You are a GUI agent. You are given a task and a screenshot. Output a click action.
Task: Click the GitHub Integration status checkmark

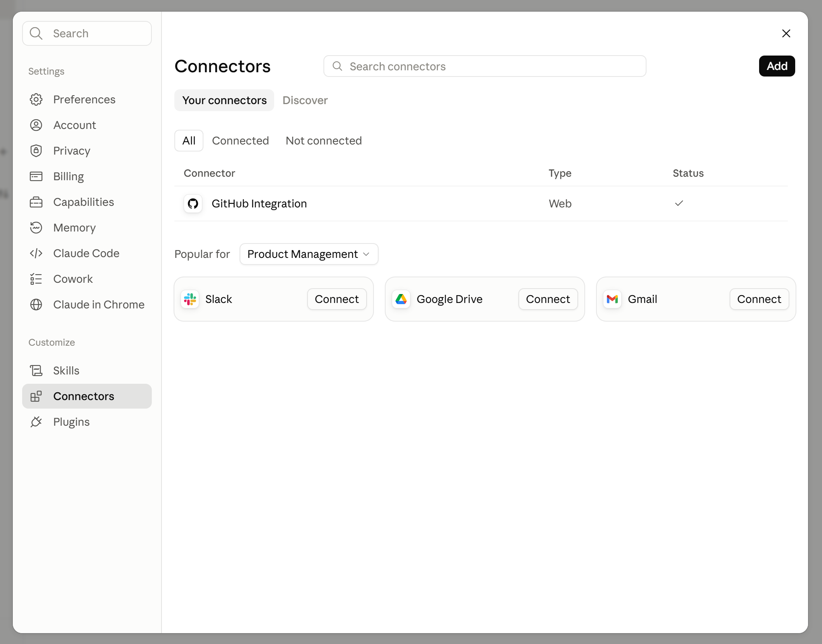click(x=679, y=203)
